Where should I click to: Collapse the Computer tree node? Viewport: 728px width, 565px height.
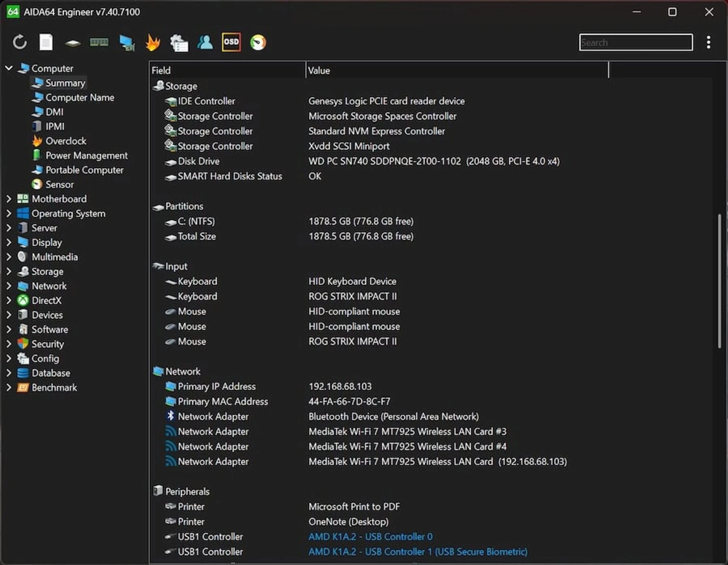point(9,68)
